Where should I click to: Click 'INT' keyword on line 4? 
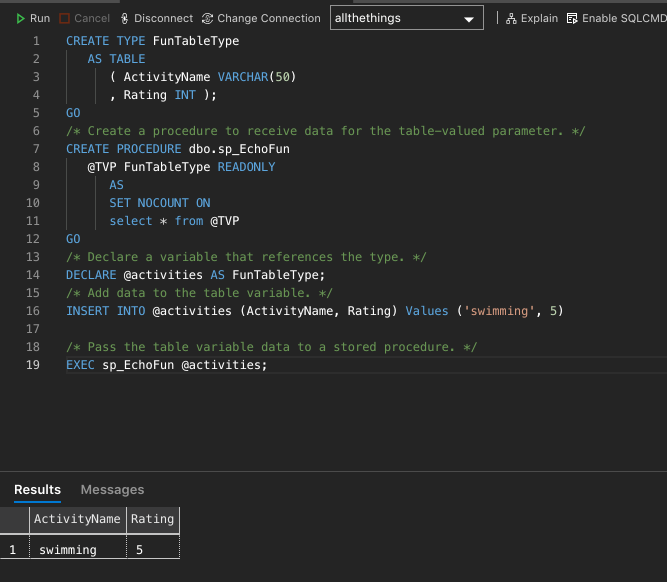185,94
